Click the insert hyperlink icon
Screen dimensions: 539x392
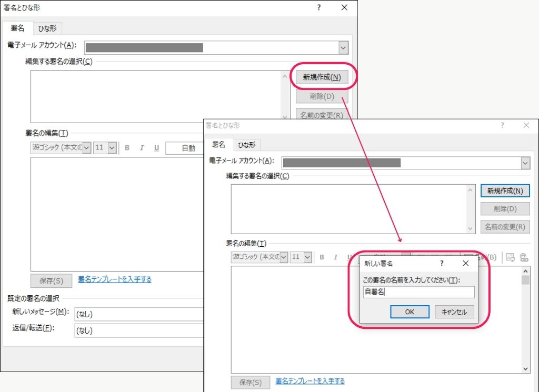524,257
